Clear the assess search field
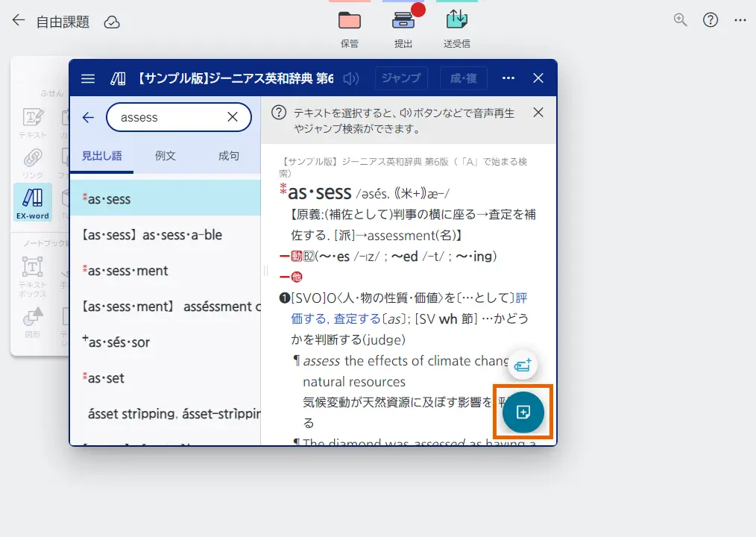 click(233, 117)
